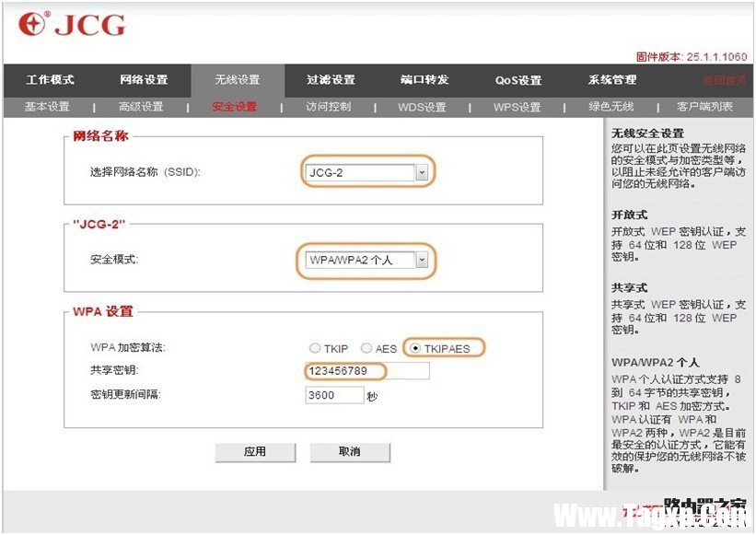Click the WPA 设置 section title
The height and width of the screenshot is (535, 756).
coord(103,311)
